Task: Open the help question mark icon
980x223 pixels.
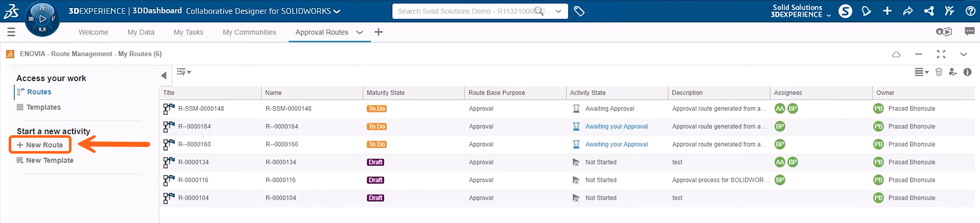Action: (x=970, y=11)
